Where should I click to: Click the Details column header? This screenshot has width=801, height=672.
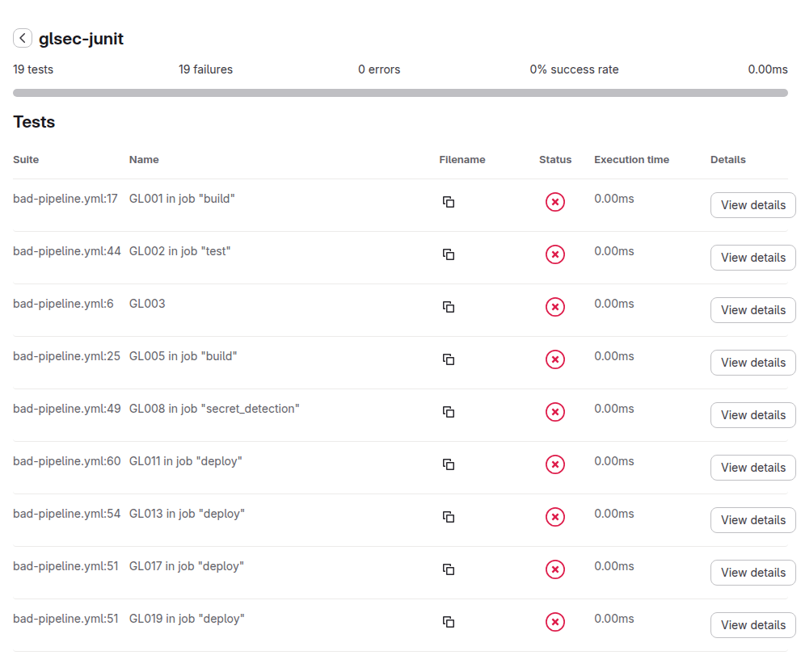[728, 160]
